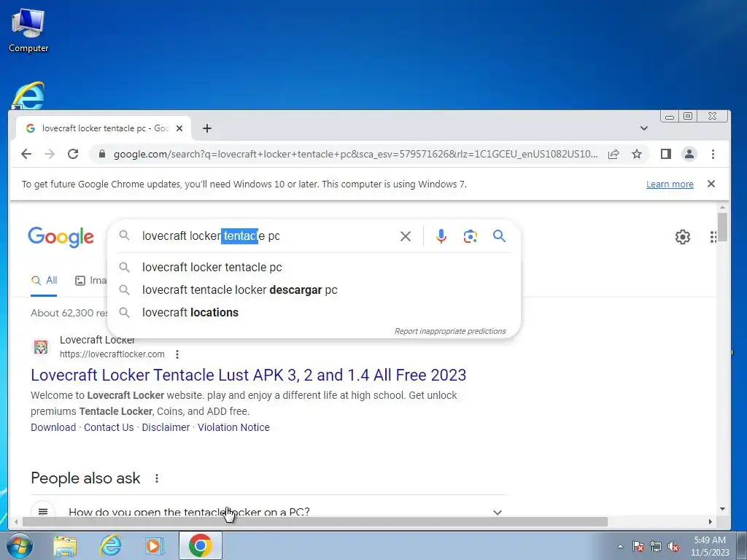This screenshot has width=747, height=560.
Task: Share this page from address bar
Action: point(614,154)
